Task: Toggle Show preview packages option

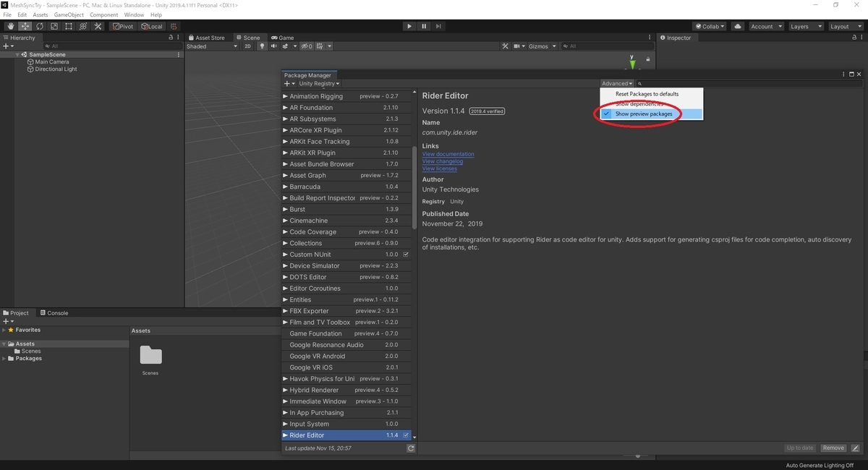Action: point(651,114)
